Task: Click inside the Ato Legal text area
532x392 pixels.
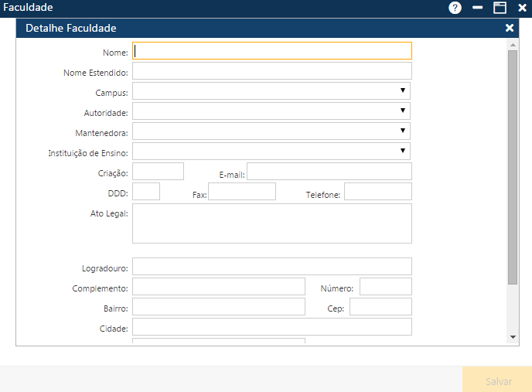Action: (x=272, y=223)
